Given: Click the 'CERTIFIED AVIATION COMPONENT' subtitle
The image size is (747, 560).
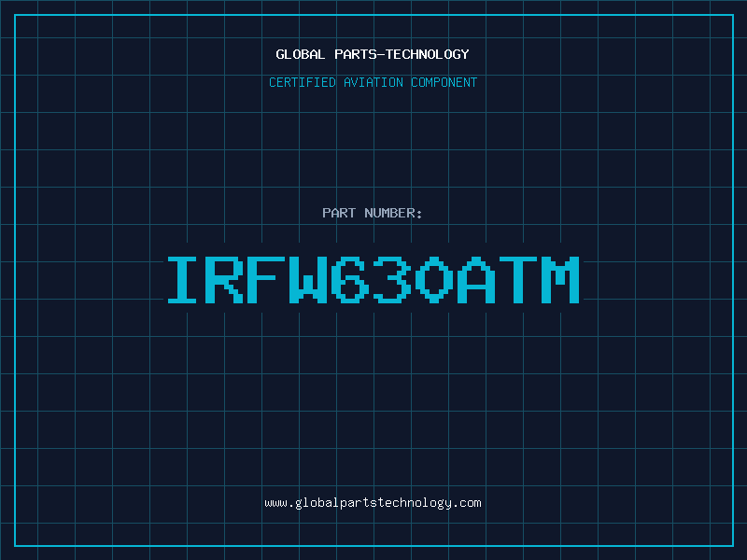Looking at the screenshot, I should point(373,82).
